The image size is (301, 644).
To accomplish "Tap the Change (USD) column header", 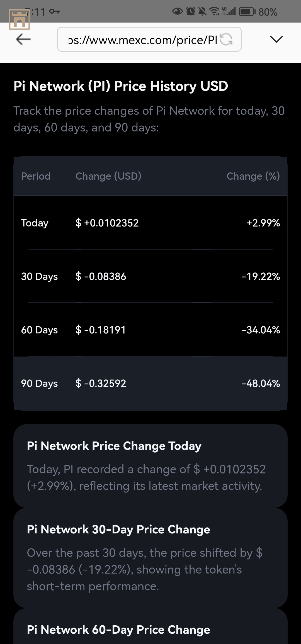I will (108, 176).
